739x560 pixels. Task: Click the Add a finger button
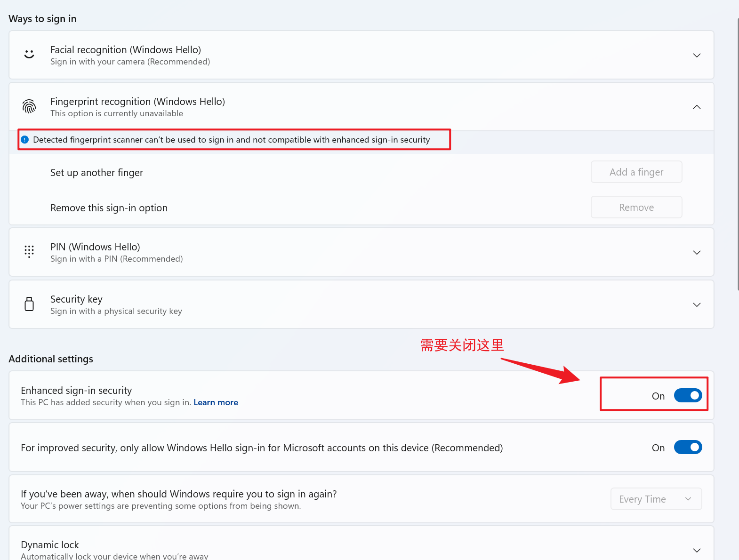[x=636, y=172]
